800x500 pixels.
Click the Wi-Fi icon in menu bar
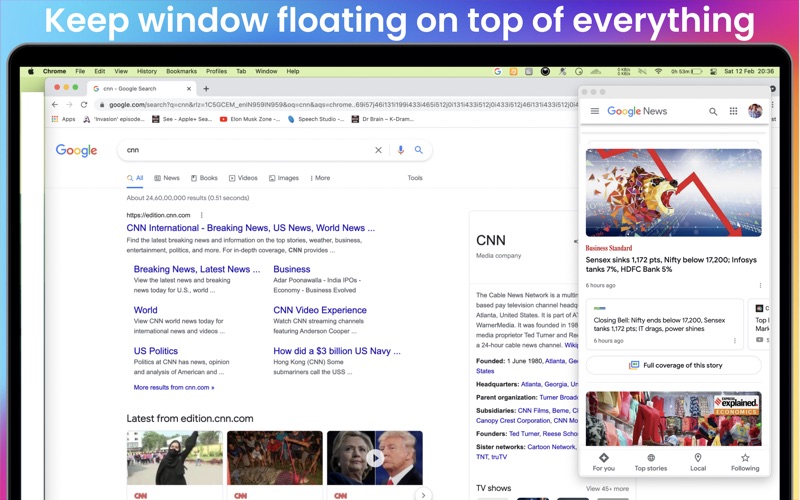click(x=658, y=71)
